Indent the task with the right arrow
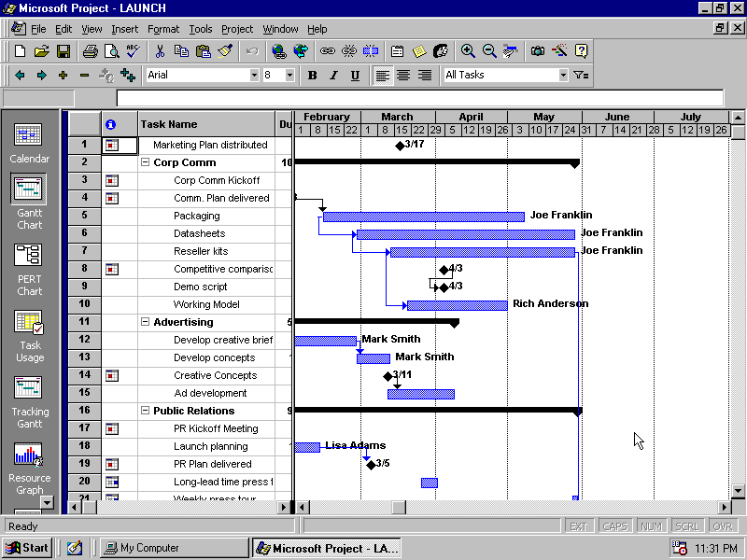Screen dimensions: 747x560 pos(41,76)
